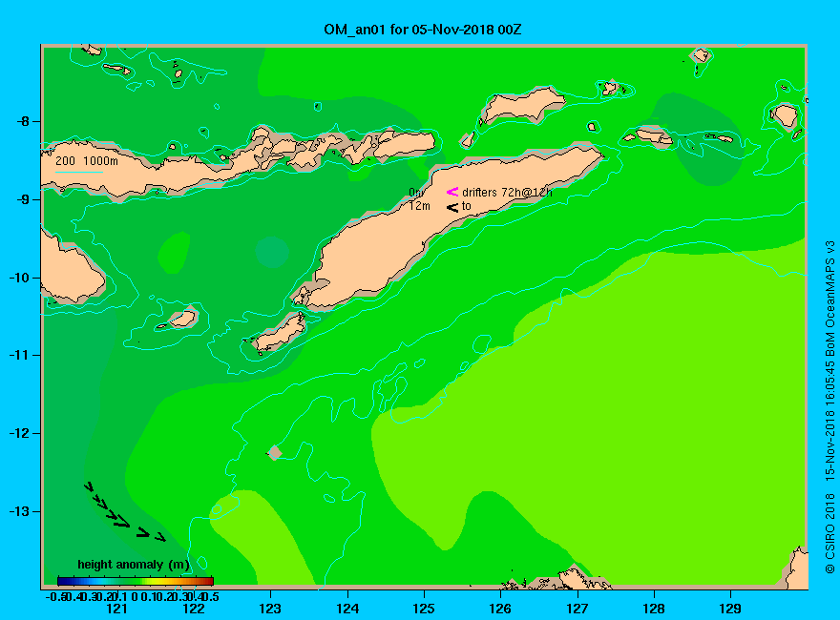The image size is (840, 620).
Task: Click the 'height anomaly (m)' label
Action: point(134,565)
